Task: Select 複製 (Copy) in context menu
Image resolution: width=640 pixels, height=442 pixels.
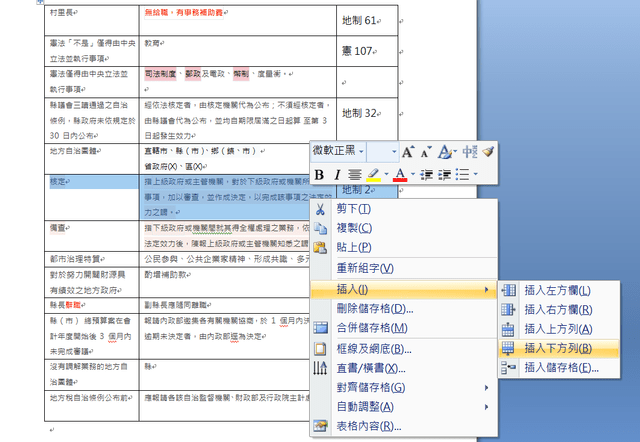Action: coord(354,228)
